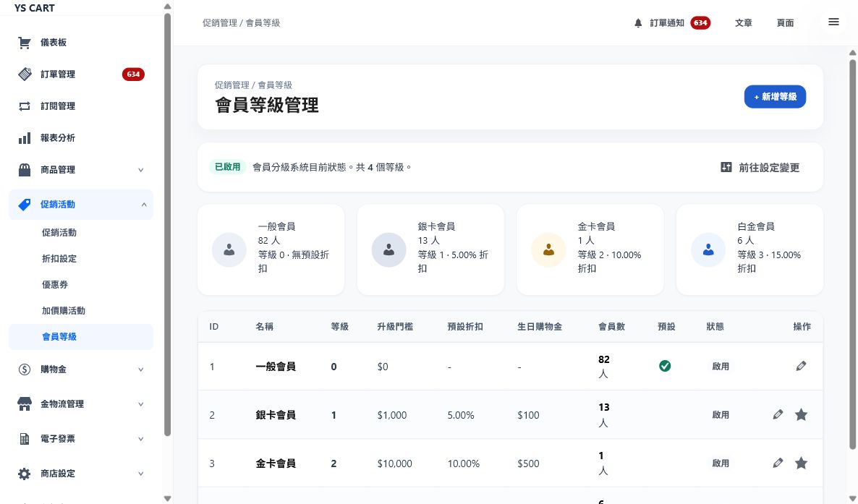Click the 會員等級管理 page heading
The image size is (858, 504).
266,105
